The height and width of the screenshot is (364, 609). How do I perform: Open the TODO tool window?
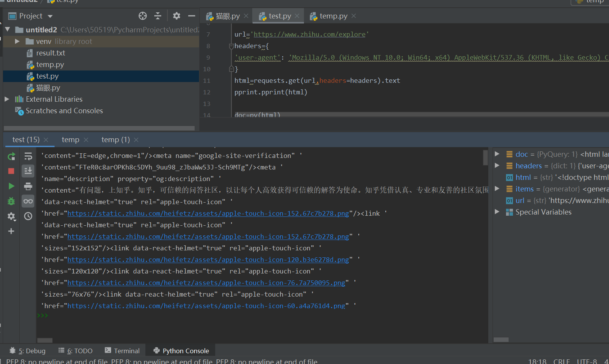point(76,351)
